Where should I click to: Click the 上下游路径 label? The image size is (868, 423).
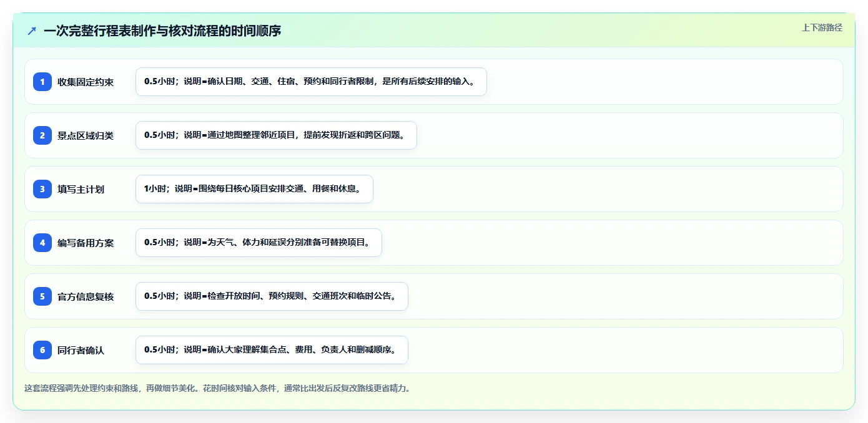[822, 27]
